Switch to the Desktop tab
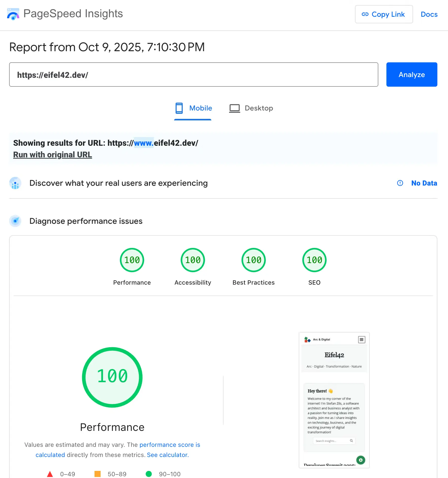448x478 pixels. click(x=251, y=108)
